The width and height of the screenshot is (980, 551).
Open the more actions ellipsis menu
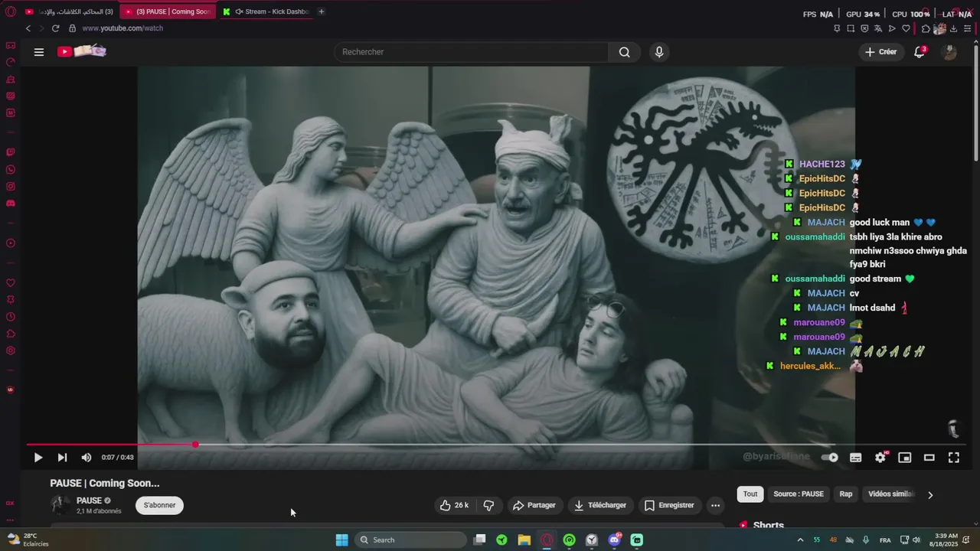715,505
